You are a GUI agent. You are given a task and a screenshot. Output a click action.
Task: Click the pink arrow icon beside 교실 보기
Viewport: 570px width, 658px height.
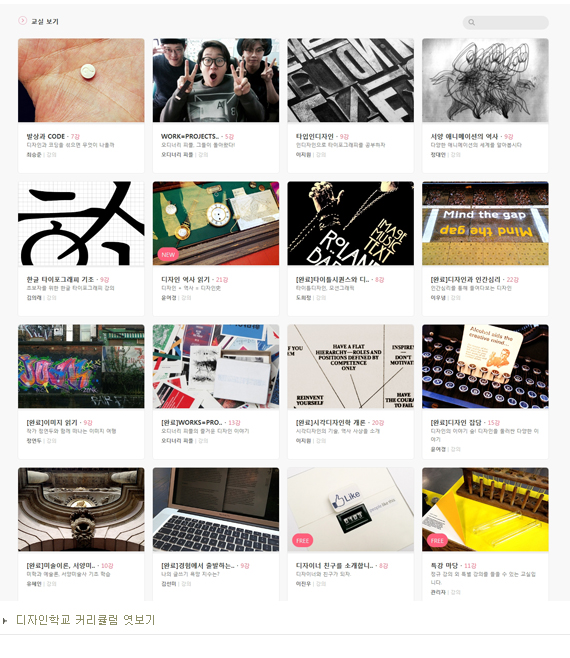22,20
